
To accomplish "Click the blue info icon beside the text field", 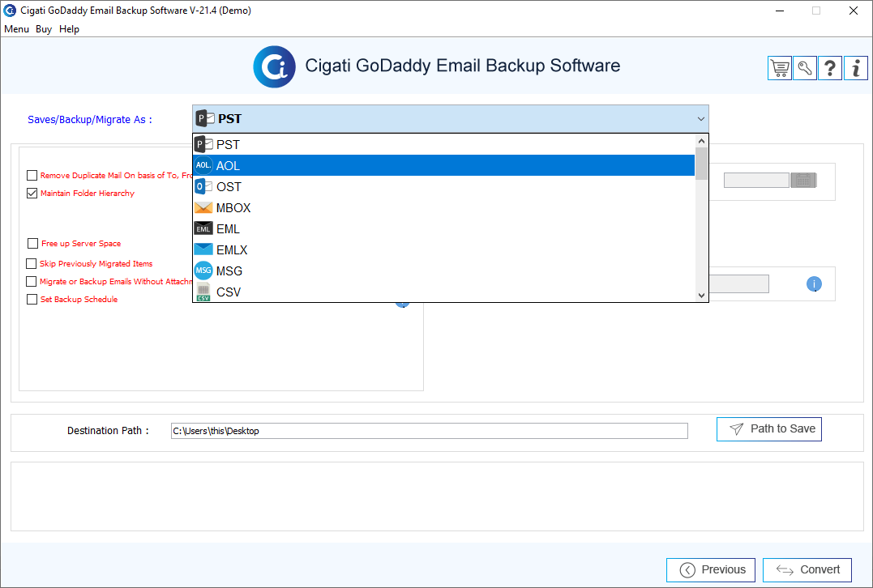I will [814, 284].
